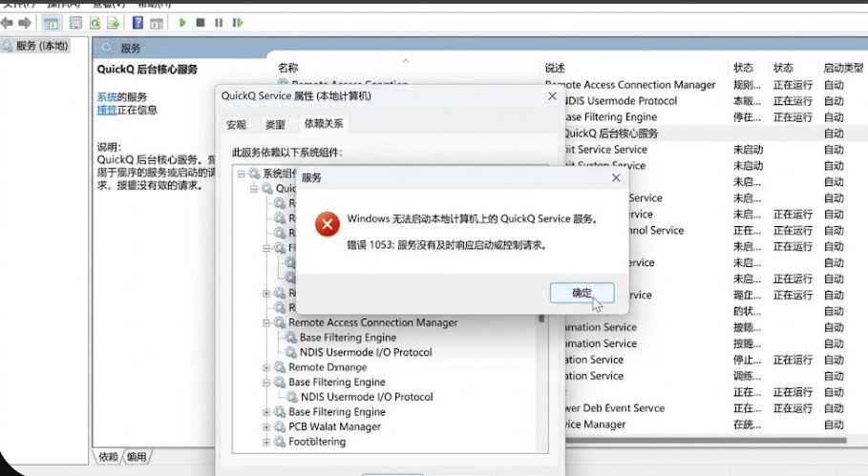Select the 'it Service Service' list row
868x476 pixels.
coord(716,149)
